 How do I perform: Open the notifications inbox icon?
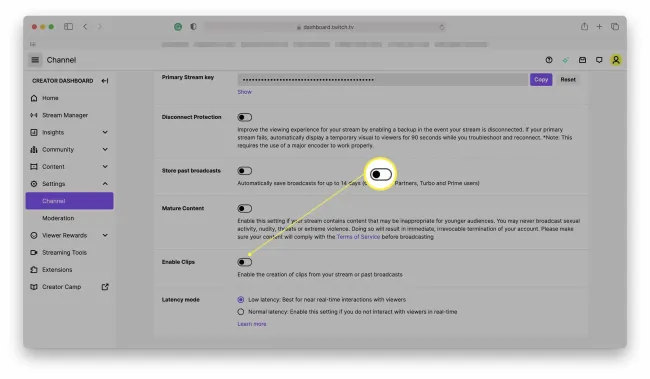[x=582, y=60]
